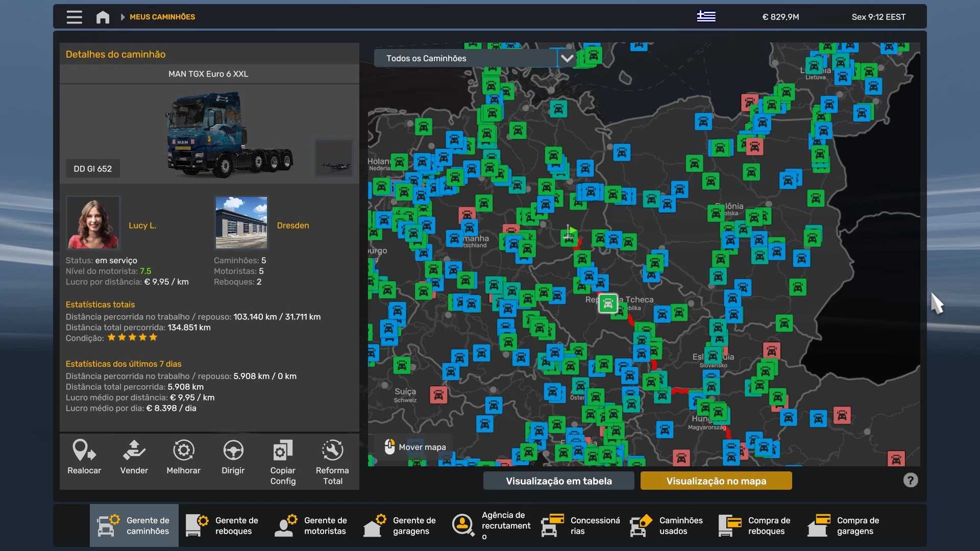Open driver Lucy L. profile link
This screenshot has width=980, height=551.
pos(142,225)
